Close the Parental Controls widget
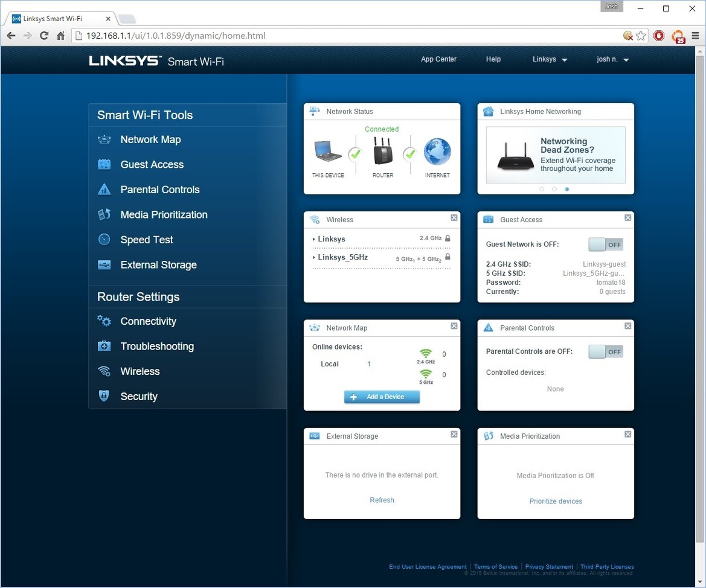Viewport: 706px width, 588px height. [627, 326]
